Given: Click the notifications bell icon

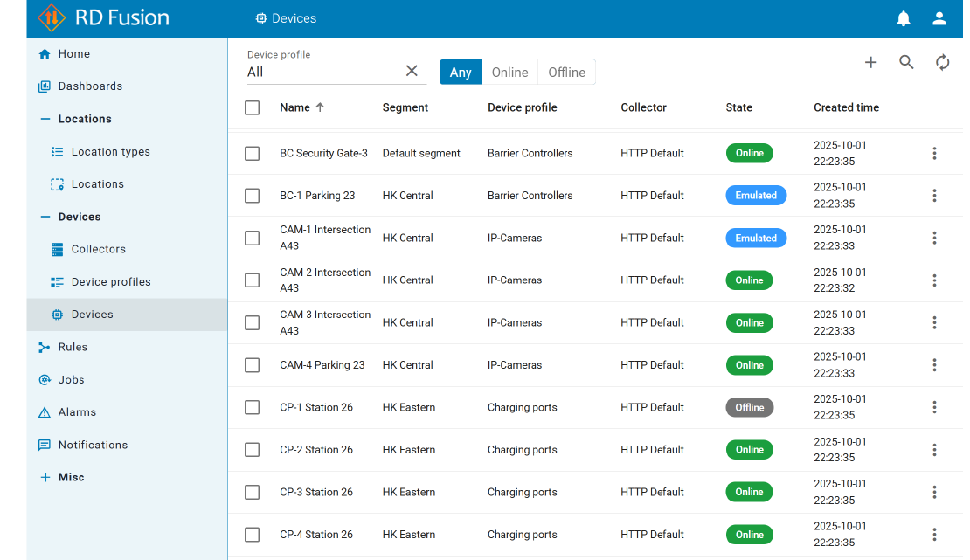Looking at the screenshot, I should pos(904,18).
